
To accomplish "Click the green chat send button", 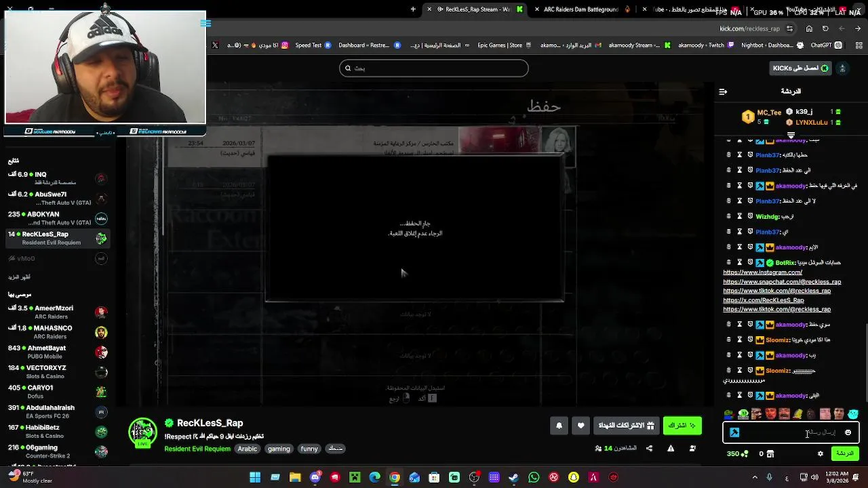I will [845, 453].
